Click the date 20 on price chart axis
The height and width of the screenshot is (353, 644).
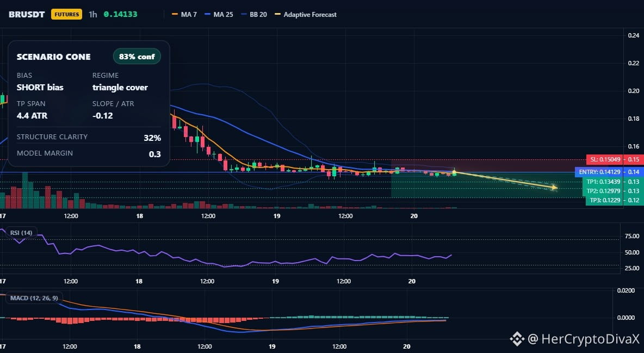click(x=413, y=216)
